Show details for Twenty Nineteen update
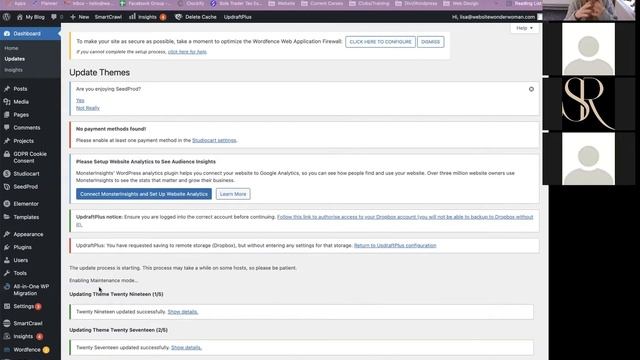The width and height of the screenshot is (640, 360). click(x=183, y=312)
